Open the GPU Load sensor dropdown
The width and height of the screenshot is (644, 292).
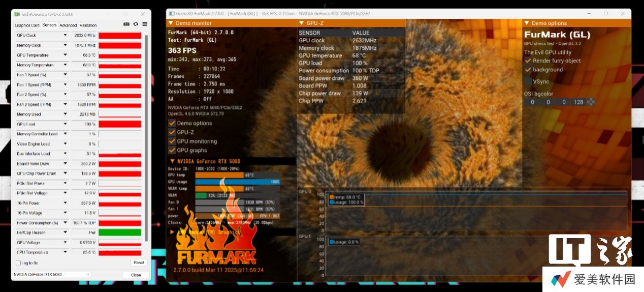click(65, 124)
